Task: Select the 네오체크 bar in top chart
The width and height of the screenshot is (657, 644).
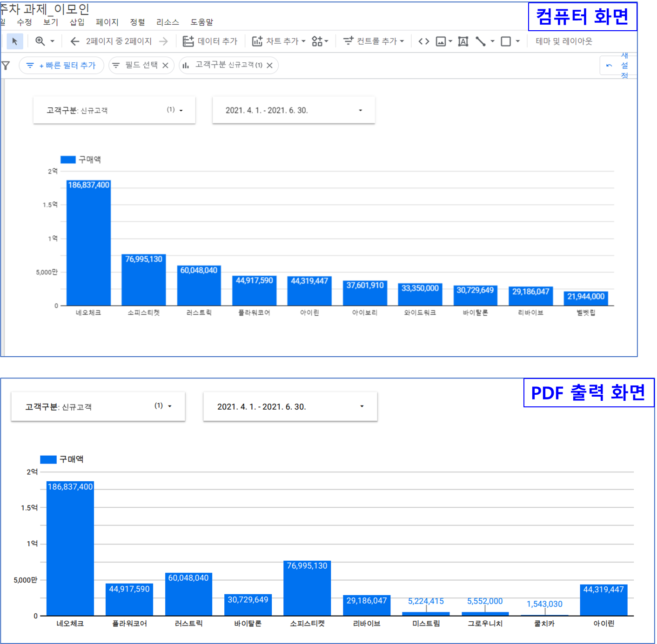Action: (88, 243)
